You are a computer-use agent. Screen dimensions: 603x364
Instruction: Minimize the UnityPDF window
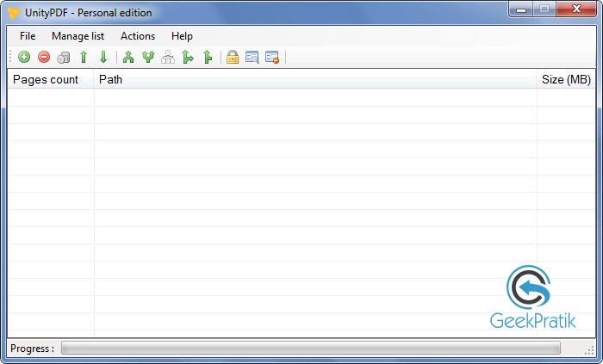tap(520, 9)
